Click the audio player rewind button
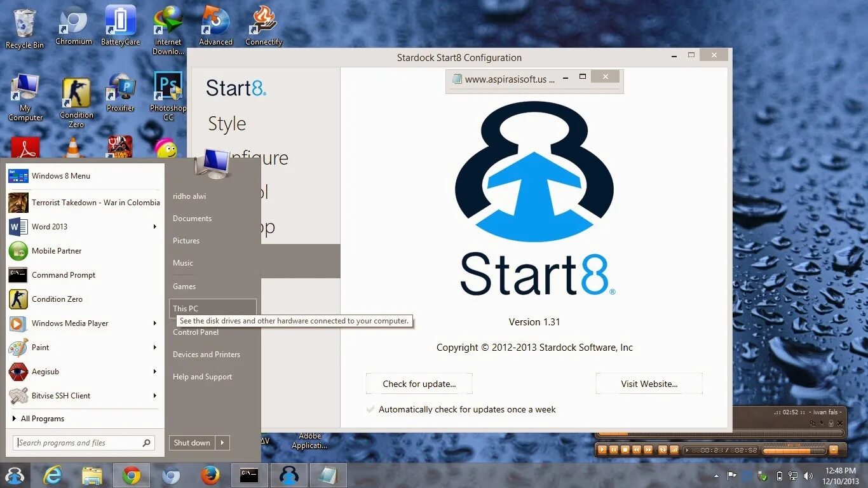Screen dimensions: 868x488 637,450
